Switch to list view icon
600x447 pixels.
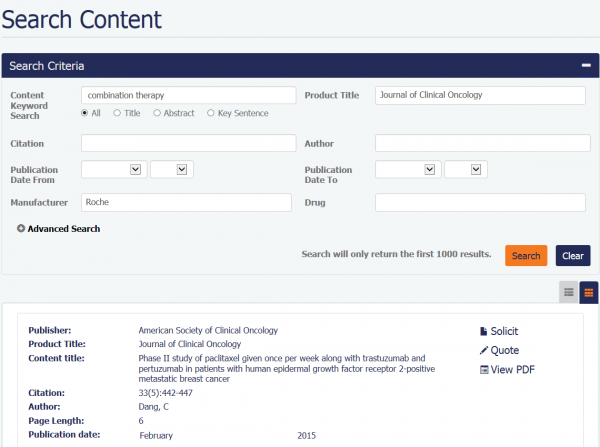pyautogui.click(x=569, y=292)
